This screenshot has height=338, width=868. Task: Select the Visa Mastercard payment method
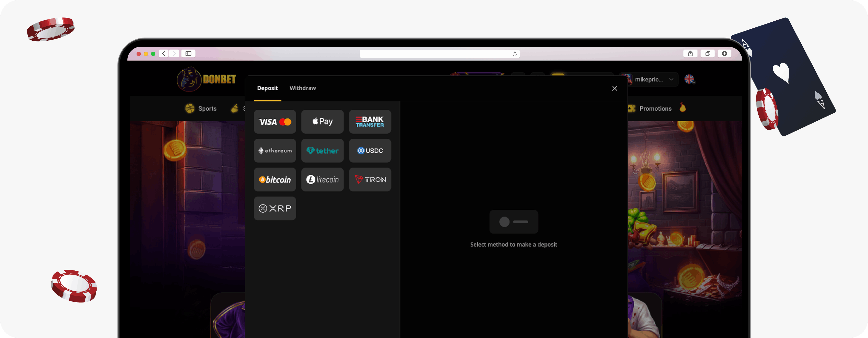point(275,122)
